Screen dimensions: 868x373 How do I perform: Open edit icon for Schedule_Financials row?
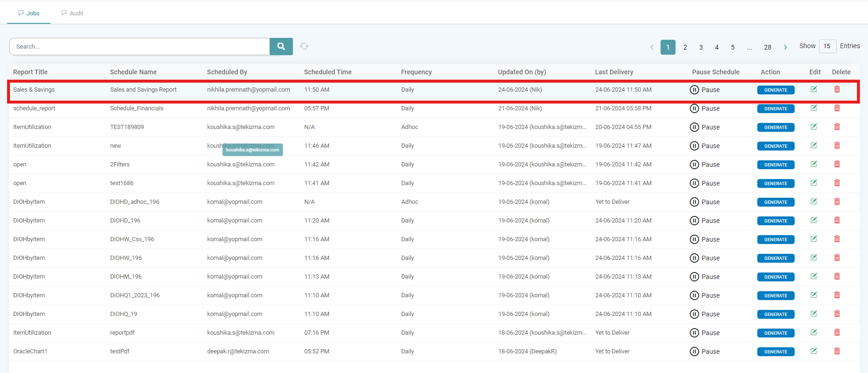coord(813,108)
